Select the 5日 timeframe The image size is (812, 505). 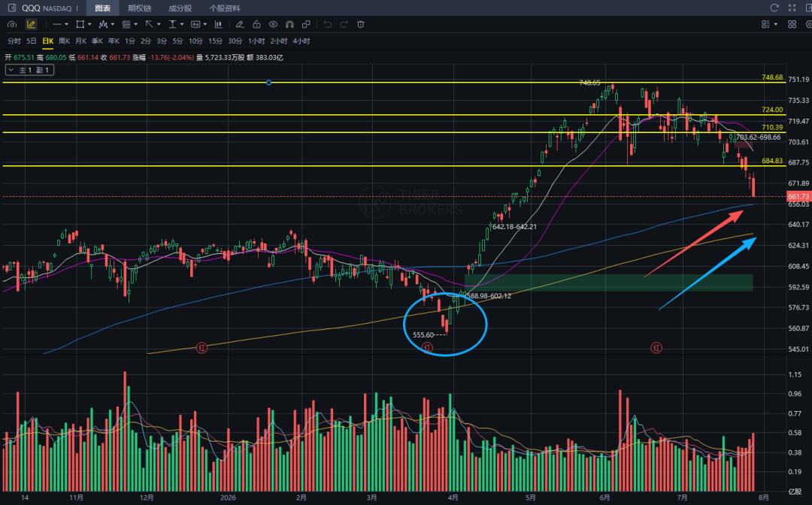(x=32, y=41)
